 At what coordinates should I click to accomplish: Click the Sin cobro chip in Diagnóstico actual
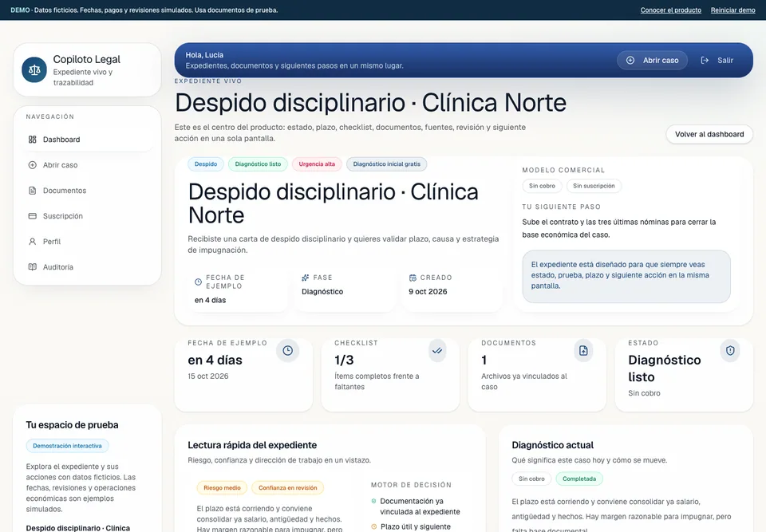pyautogui.click(x=531, y=479)
